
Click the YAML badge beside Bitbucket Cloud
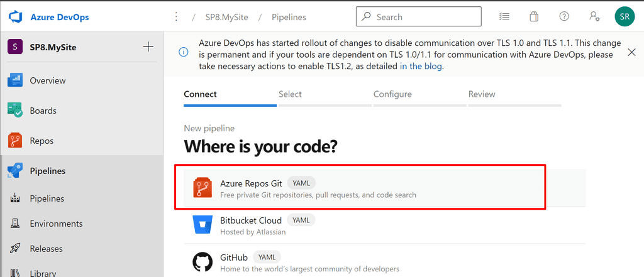click(301, 220)
